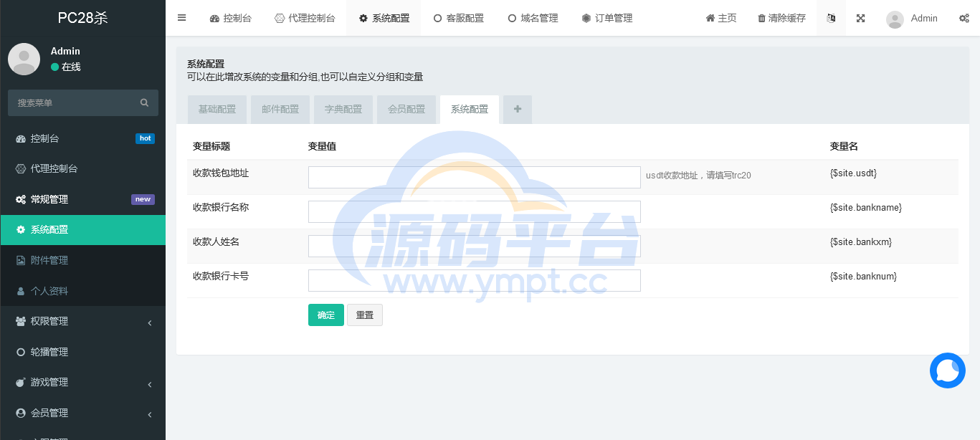Viewport: 980px width, 440px height.
Task: Switch to the 邮件配置 config tab
Action: [280, 110]
